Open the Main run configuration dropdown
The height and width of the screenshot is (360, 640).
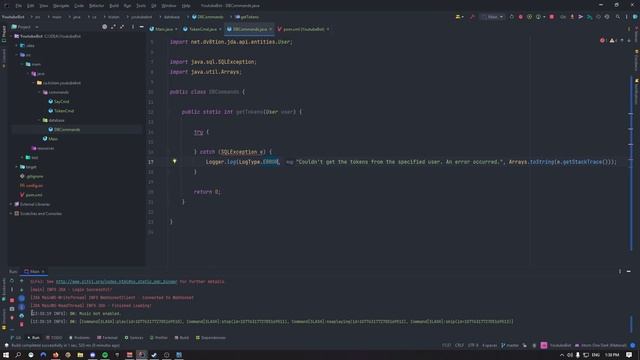pos(493,17)
